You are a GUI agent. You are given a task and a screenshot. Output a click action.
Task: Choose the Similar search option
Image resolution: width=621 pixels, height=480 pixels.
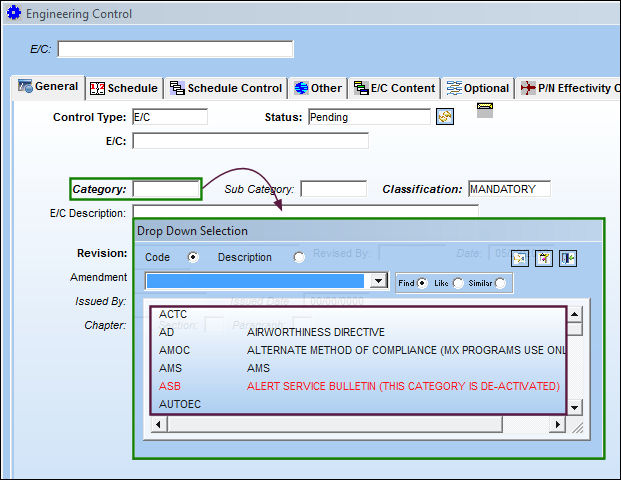coord(501,283)
